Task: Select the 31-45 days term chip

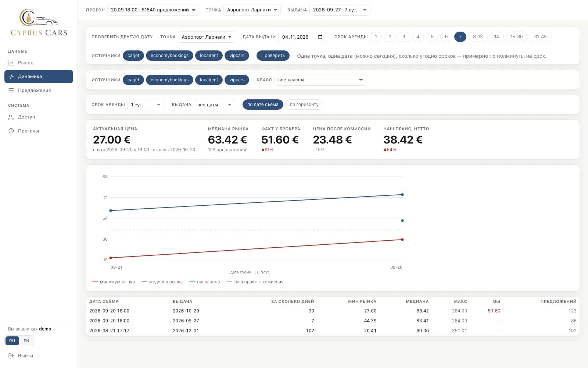Action: click(x=540, y=37)
